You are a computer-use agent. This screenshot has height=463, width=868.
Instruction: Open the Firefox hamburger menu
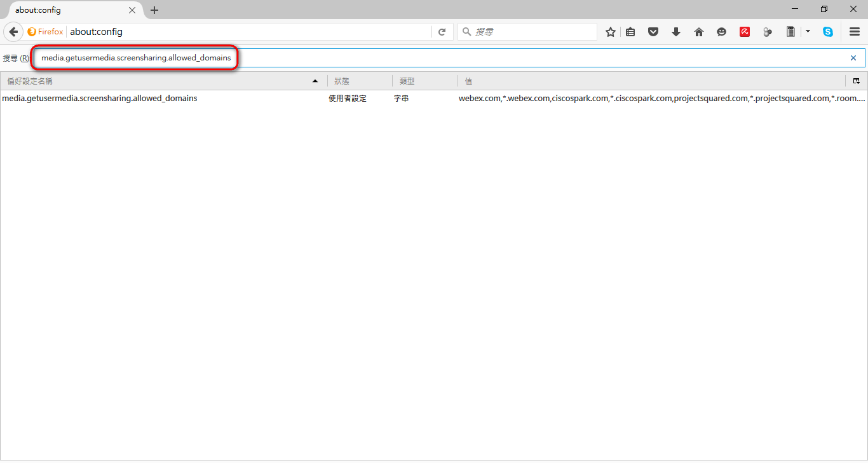pos(855,32)
